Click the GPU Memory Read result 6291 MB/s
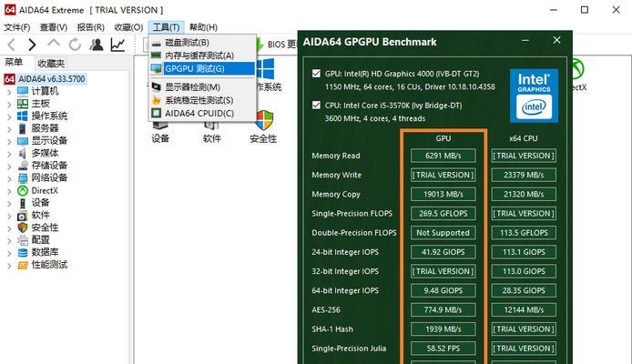The image size is (632, 364). pos(443,156)
